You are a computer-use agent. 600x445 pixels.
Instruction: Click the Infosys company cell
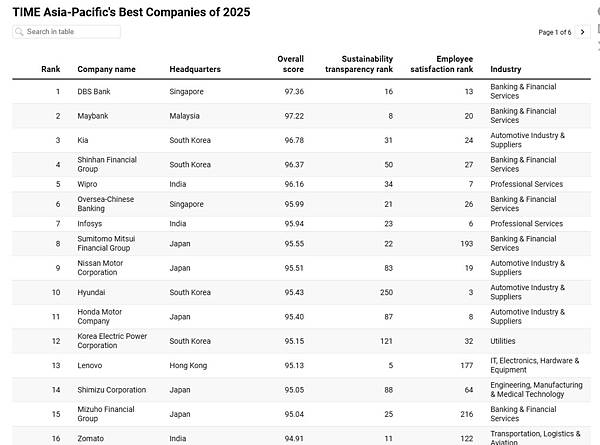[x=91, y=223]
